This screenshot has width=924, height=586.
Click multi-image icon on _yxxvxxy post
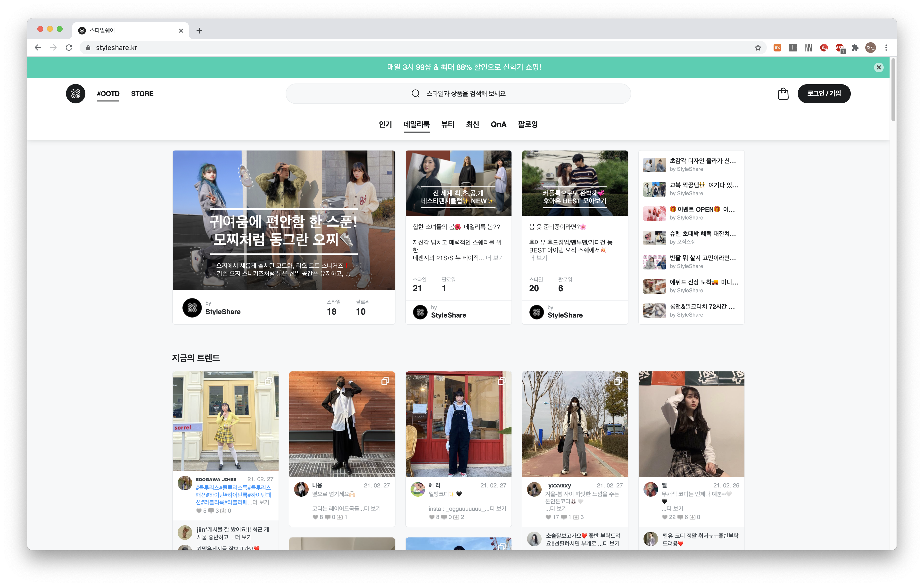618,381
